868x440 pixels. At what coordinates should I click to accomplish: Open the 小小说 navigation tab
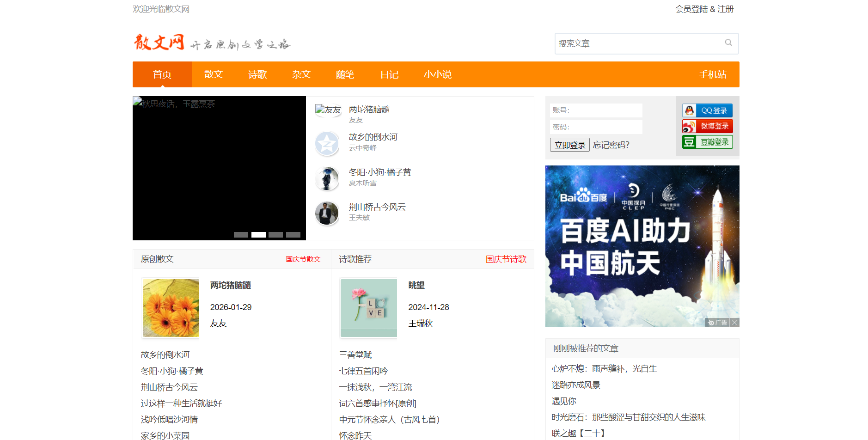click(437, 74)
